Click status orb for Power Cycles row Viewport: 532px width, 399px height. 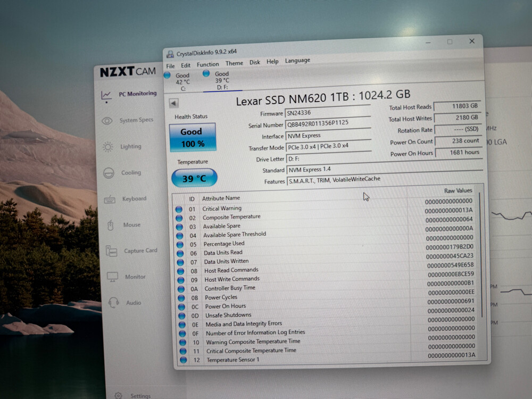tap(181, 298)
